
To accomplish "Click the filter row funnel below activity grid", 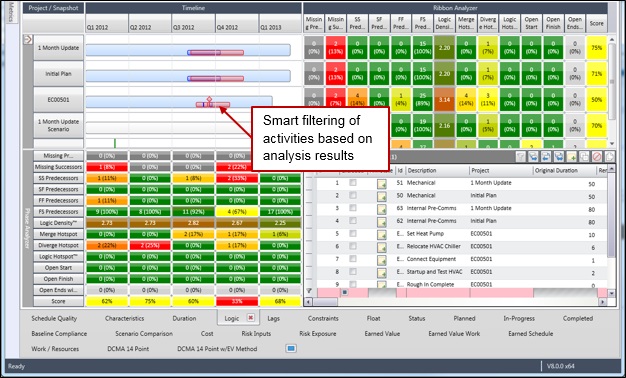I will click(x=309, y=292).
